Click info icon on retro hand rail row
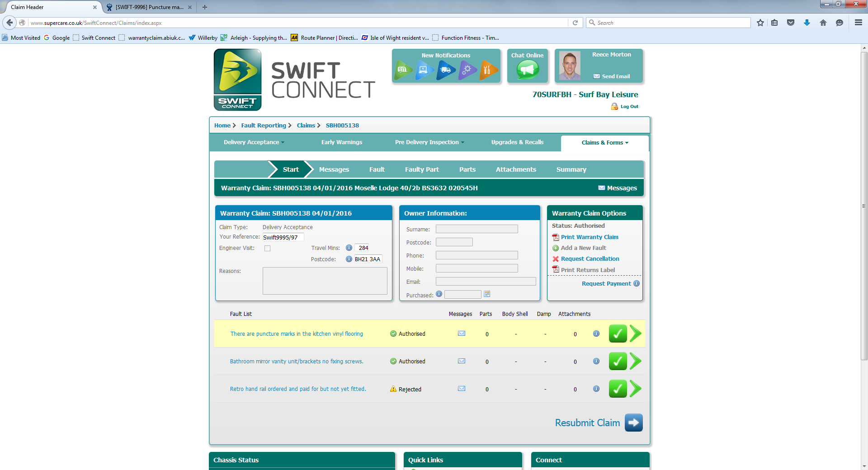 tap(596, 389)
